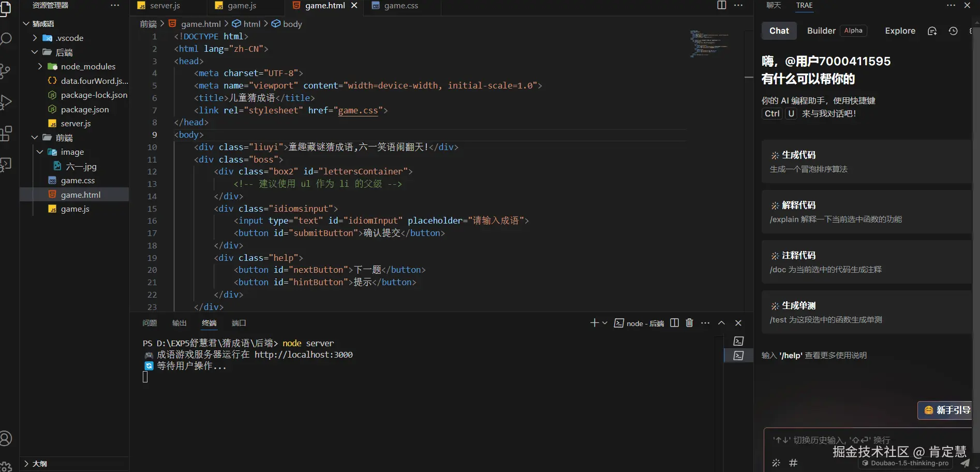Open the Extensions view
The image size is (980, 472).
(6, 134)
